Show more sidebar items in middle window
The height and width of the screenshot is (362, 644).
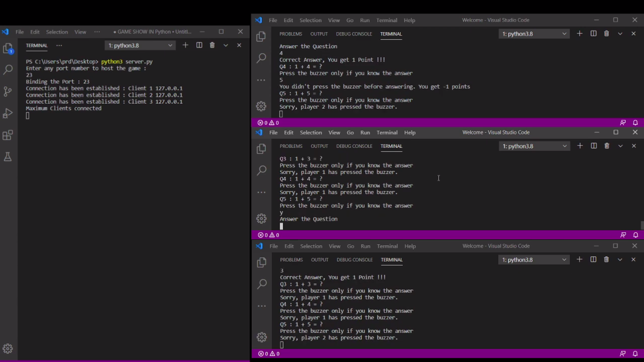[262, 192]
